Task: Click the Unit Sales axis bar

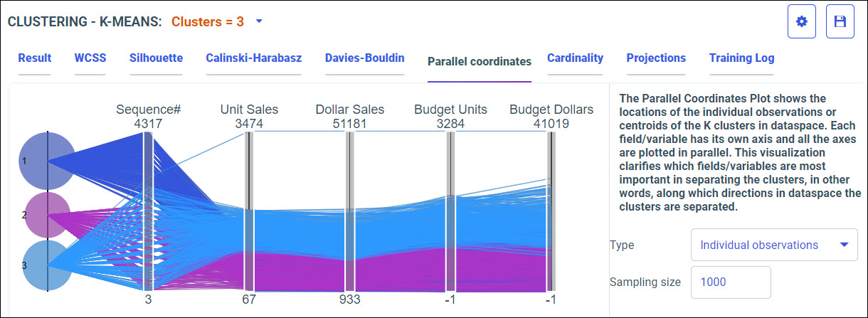Action: point(249,211)
